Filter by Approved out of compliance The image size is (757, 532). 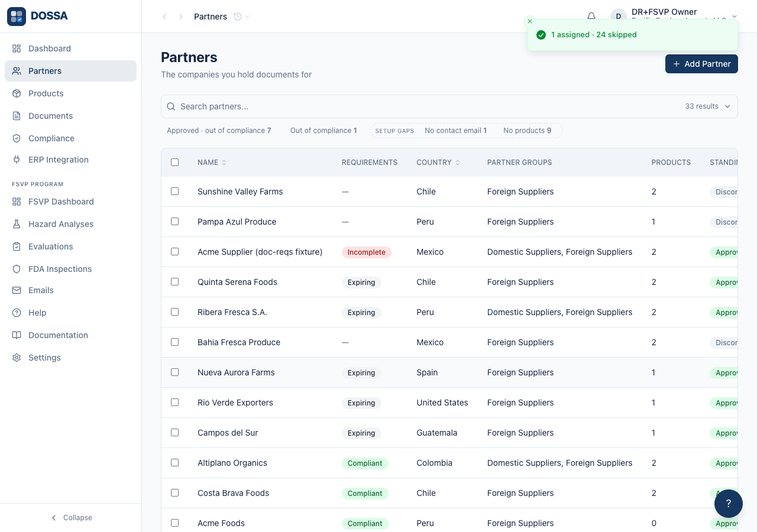tap(219, 131)
